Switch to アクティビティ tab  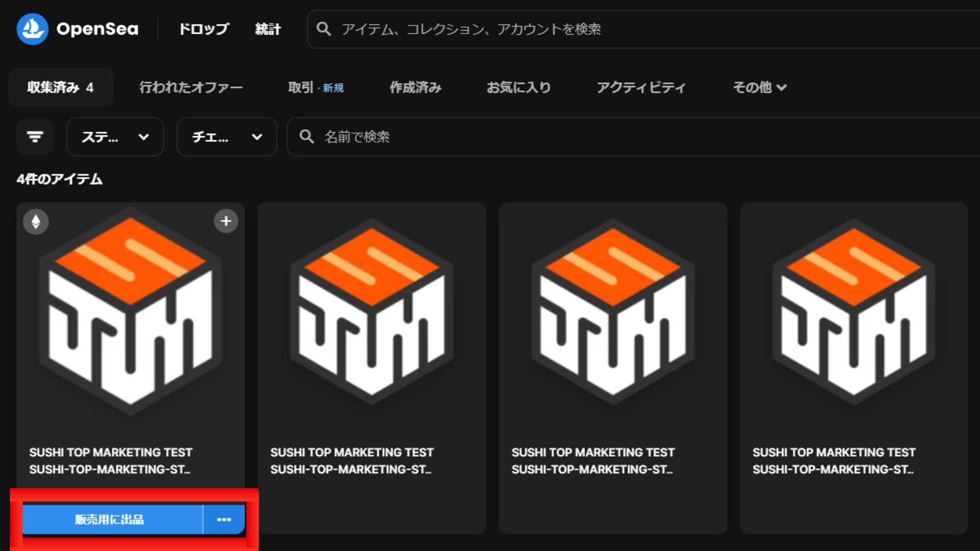(641, 87)
